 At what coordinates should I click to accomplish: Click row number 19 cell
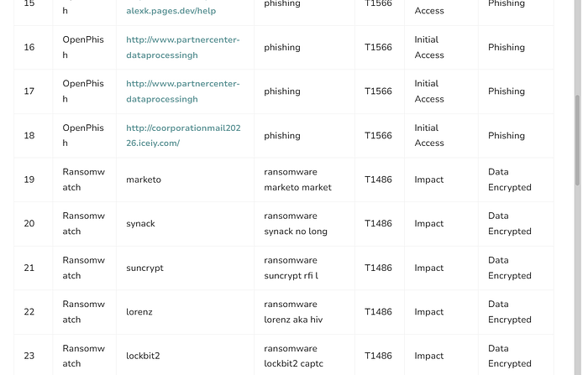[x=34, y=180]
